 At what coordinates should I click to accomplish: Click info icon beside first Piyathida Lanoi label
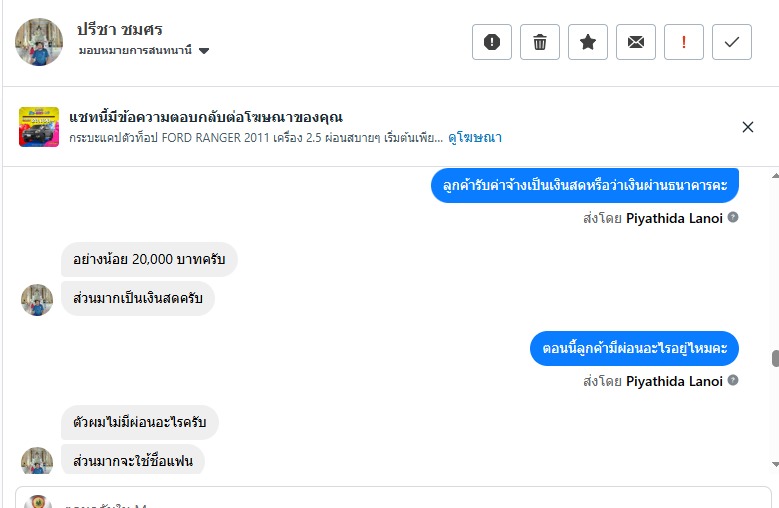[733, 216]
